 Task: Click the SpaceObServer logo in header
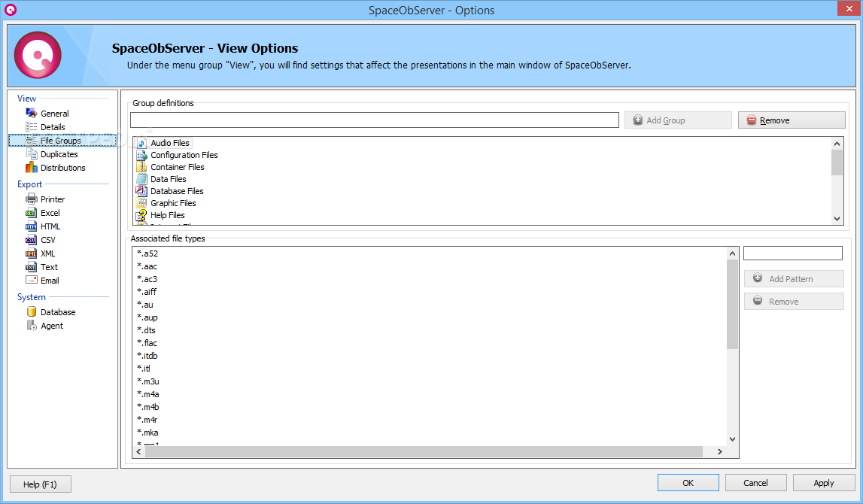point(38,55)
